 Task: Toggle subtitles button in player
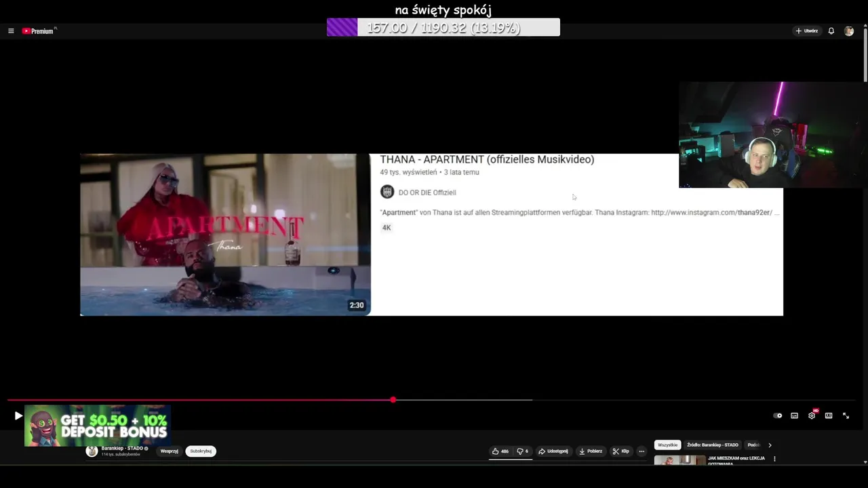(795, 415)
